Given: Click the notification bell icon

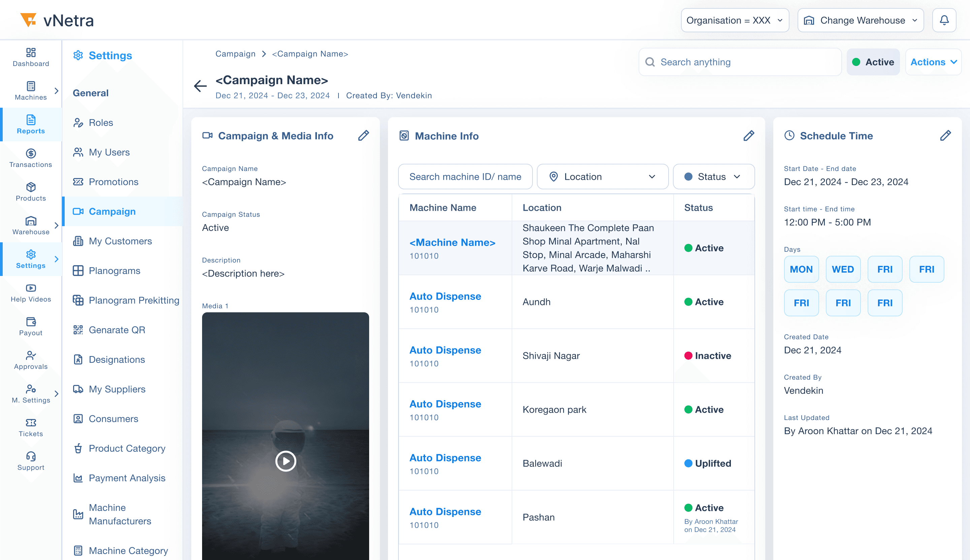Looking at the screenshot, I should click(x=944, y=20).
